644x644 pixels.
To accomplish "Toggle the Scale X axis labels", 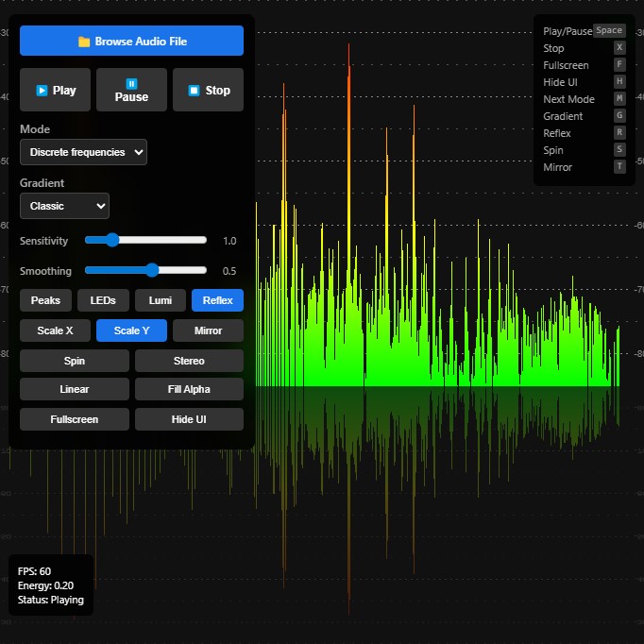I will tap(55, 330).
